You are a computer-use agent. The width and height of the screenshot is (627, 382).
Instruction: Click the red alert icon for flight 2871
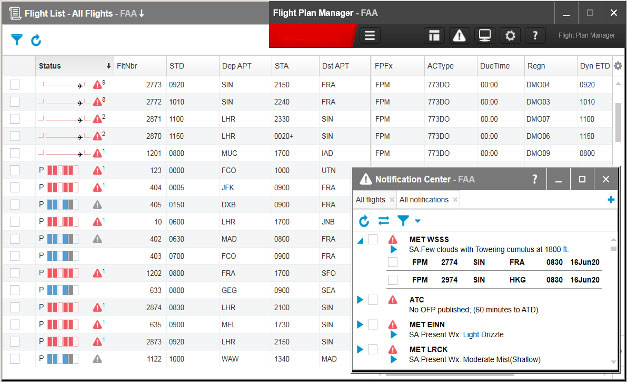pyautogui.click(x=97, y=119)
